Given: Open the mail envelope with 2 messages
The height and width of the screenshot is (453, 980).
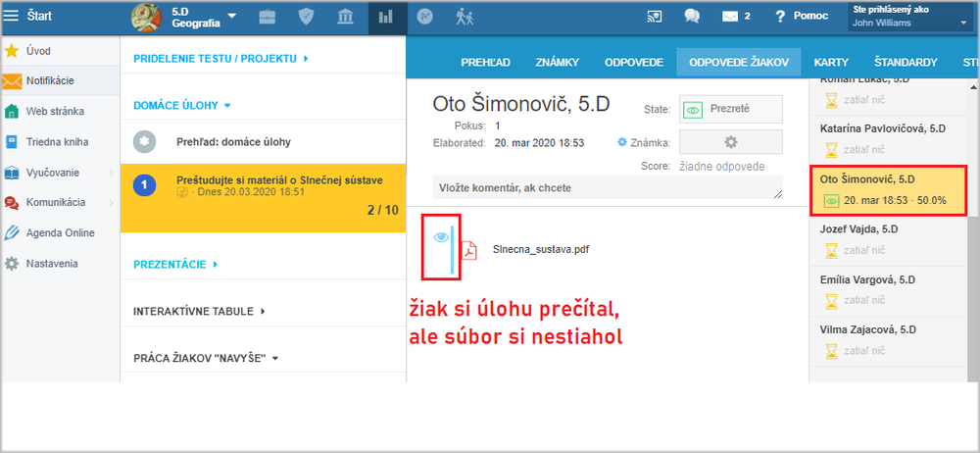Looking at the screenshot, I should (x=736, y=17).
